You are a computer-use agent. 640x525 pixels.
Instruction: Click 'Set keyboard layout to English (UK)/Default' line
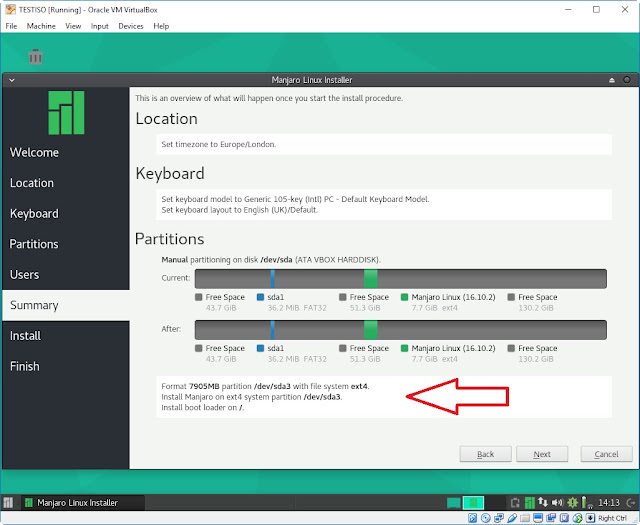coord(240,210)
